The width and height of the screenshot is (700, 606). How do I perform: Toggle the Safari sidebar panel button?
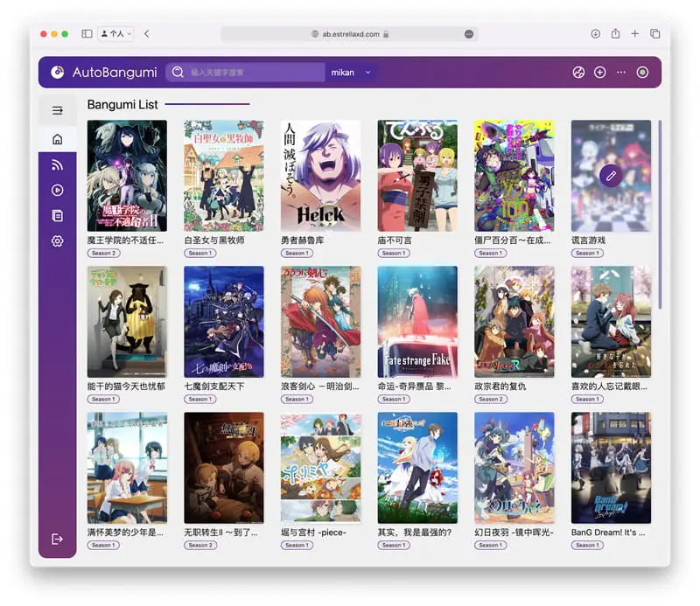click(87, 33)
